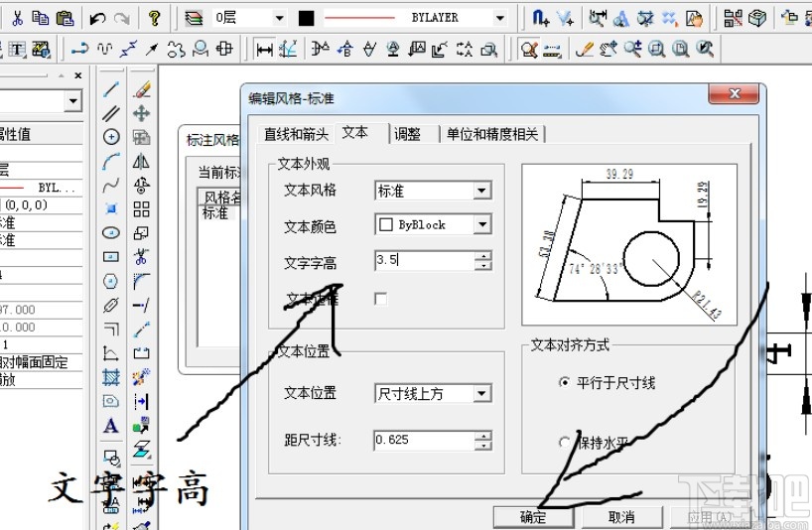This screenshot has width=812, height=530.
Task: Click the Redo arrow icon
Action: point(122,19)
